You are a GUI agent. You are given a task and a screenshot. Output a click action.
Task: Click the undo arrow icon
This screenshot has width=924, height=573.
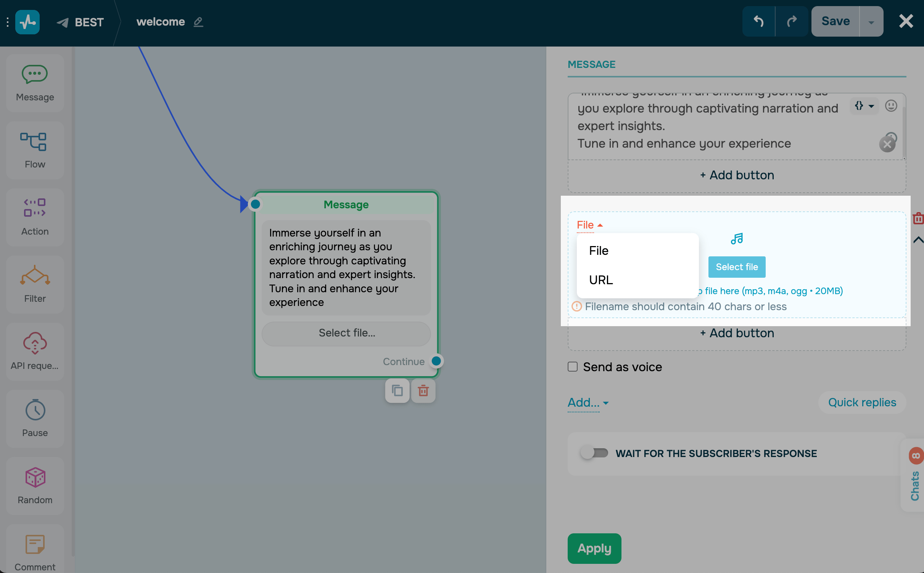pyautogui.click(x=758, y=22)
